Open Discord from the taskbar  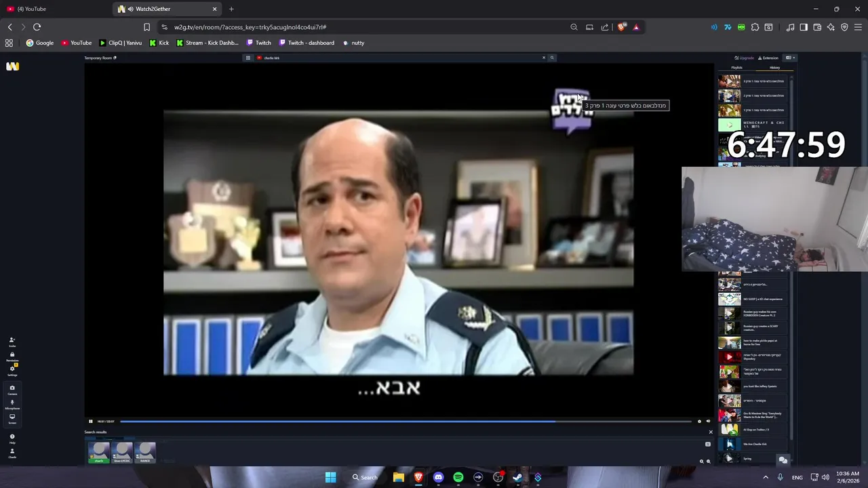(438, 477)
